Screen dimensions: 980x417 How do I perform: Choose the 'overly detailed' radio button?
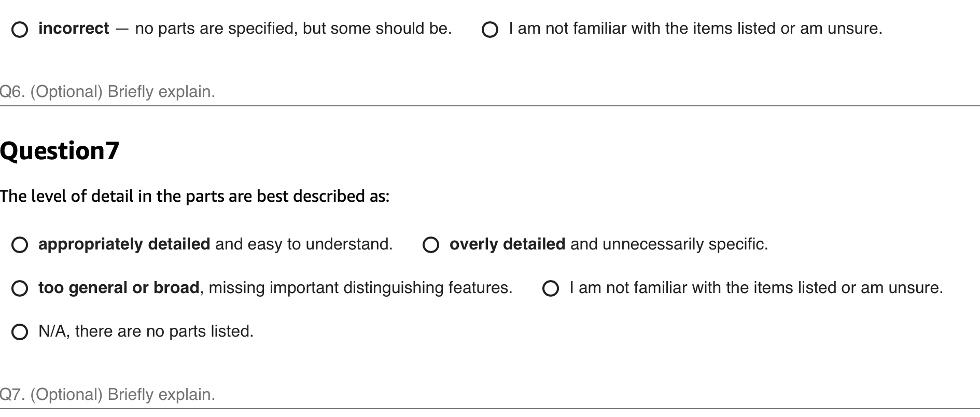(431, 245)
